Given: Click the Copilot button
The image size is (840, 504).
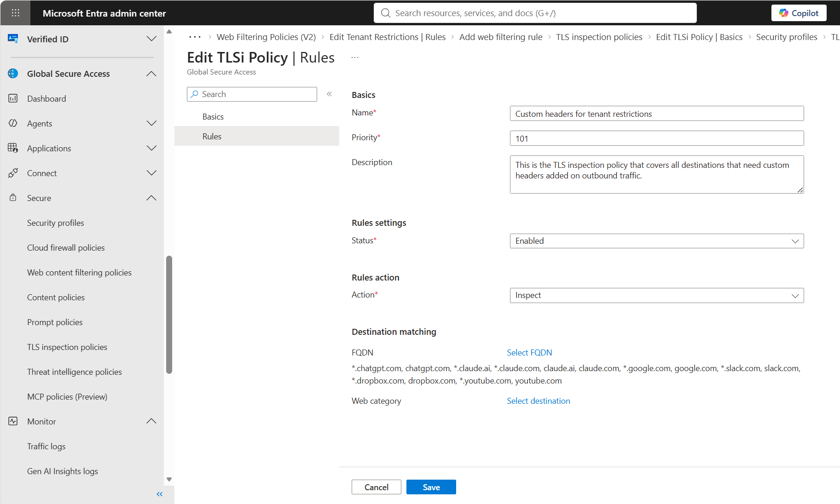Looking at the screenshot, I should 799,13.
